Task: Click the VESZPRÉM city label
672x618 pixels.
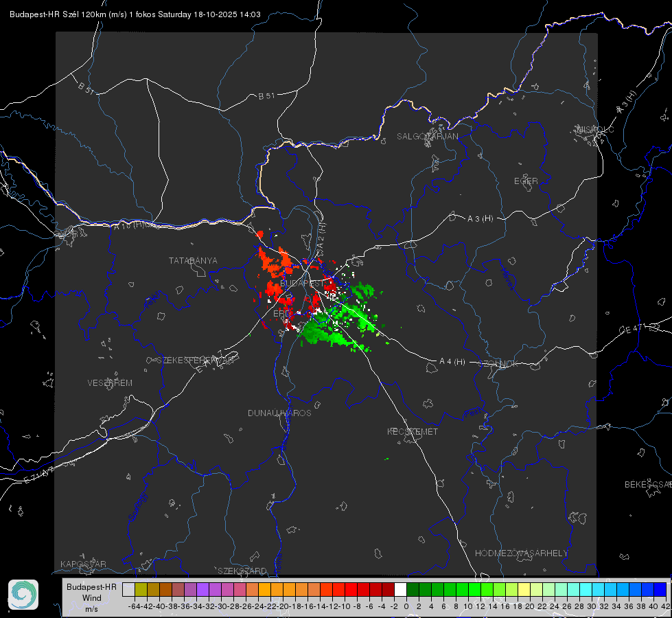Action: tap(110, 382)
